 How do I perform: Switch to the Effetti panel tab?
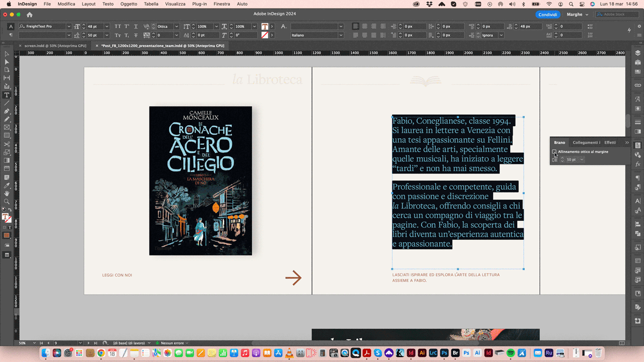click(x=610, y=143)
